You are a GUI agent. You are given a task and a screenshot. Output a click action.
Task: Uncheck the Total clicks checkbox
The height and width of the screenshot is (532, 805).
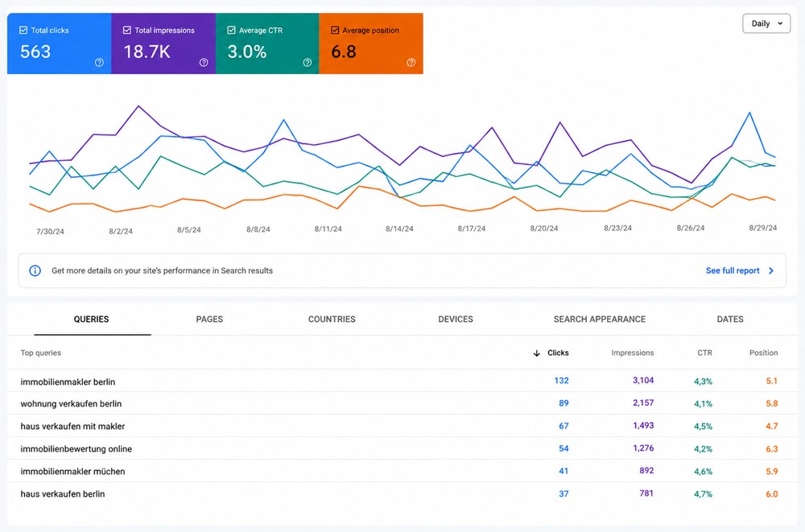click(23, 31)
